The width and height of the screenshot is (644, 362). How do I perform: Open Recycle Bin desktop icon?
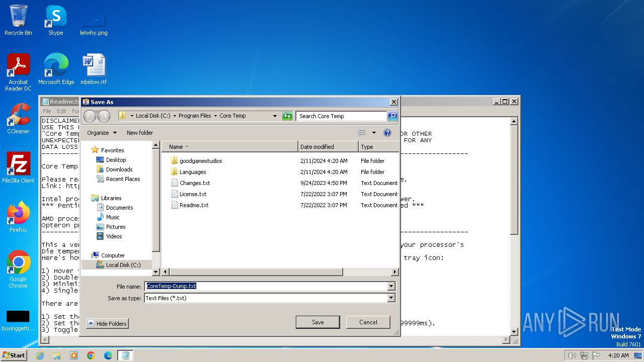coord(18,21)
